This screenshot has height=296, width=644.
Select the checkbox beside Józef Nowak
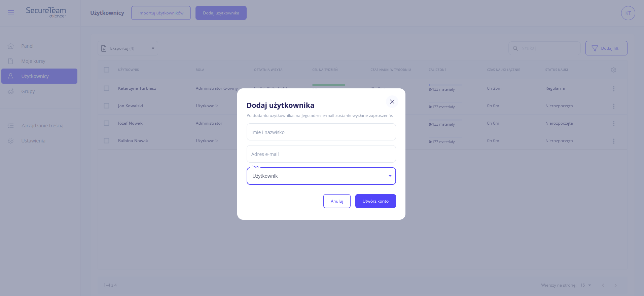pyautogui.click(x=107, y=123)
